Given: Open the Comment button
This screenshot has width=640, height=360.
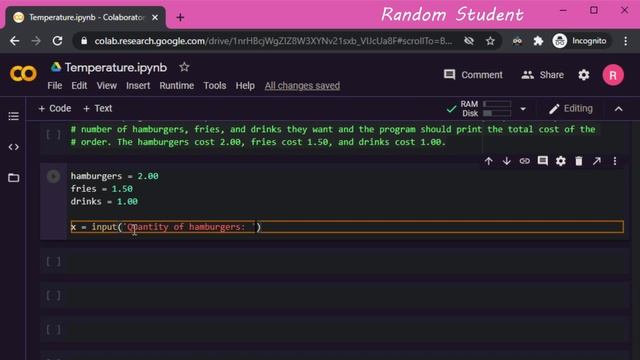Looking at the screenshot, I should click(x=473, y=75).
